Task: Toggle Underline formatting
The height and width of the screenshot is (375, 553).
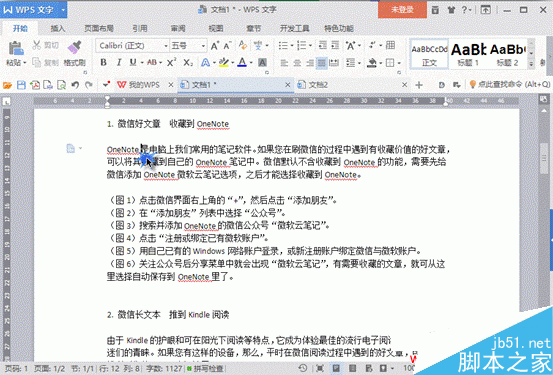Action: [133, 62]
